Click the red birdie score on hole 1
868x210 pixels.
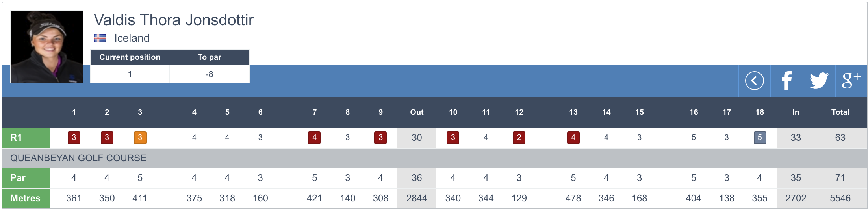pos(74,138)
